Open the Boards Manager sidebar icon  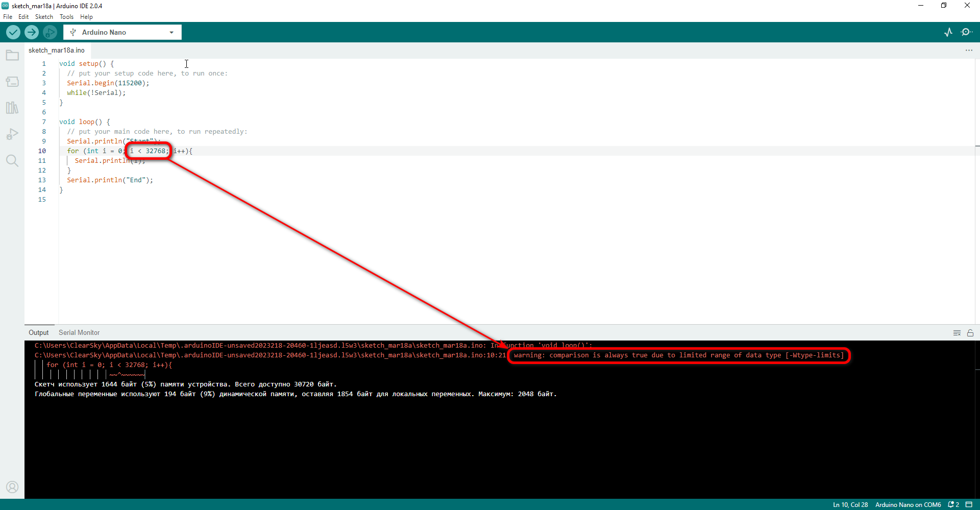[x=12, y=82]
